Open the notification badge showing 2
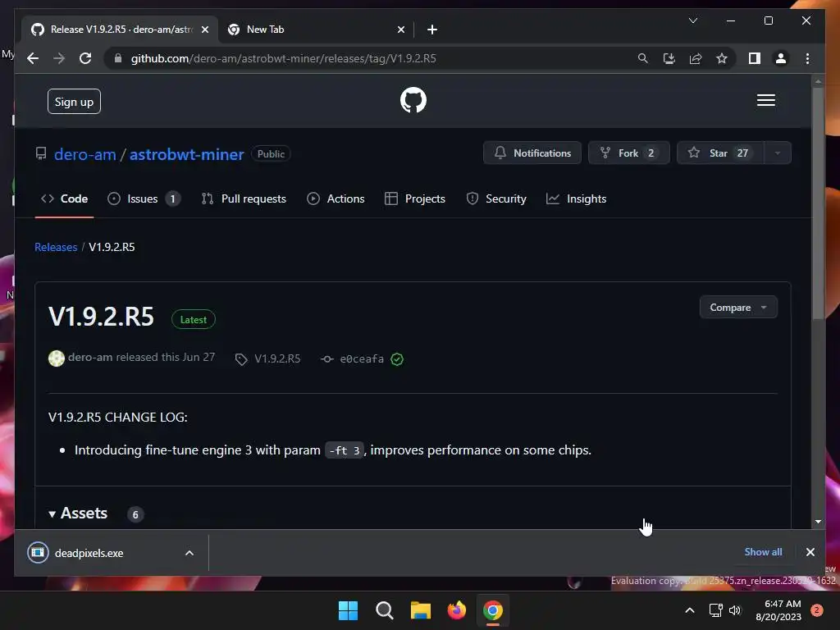840x630 pixels. 816,610
